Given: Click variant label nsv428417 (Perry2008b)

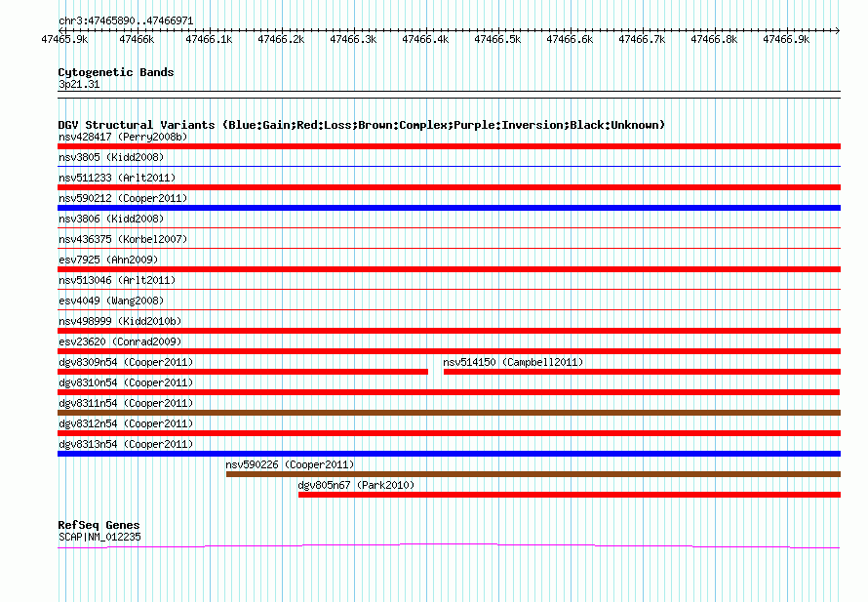Looking at the screenshot, I should pos(123,137).
